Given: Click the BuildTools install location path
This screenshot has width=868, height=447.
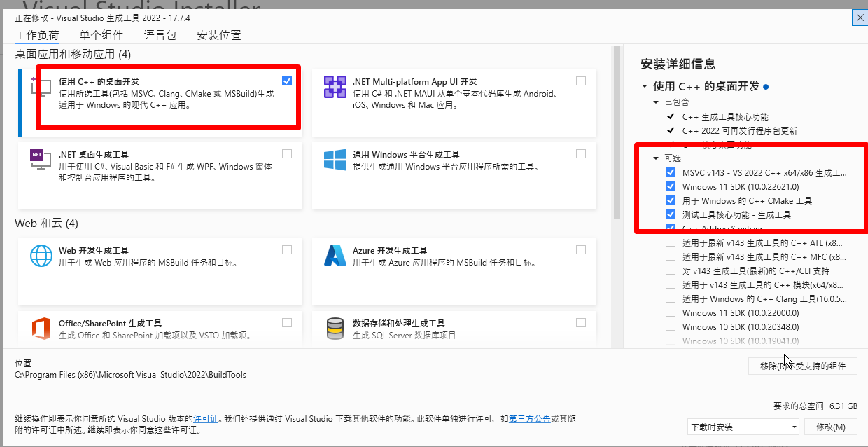Looking at the screenshot, I should (x=131, y=375).
